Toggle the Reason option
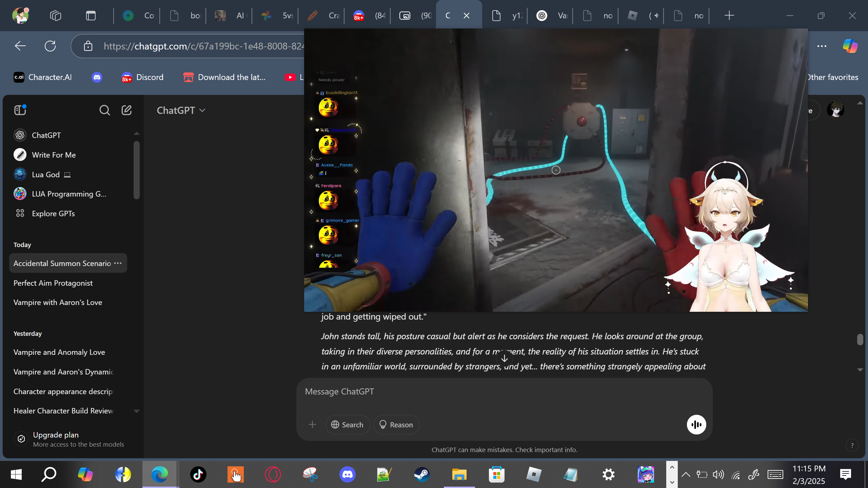This screenshot has width=868, height=488. pos(396,425)
